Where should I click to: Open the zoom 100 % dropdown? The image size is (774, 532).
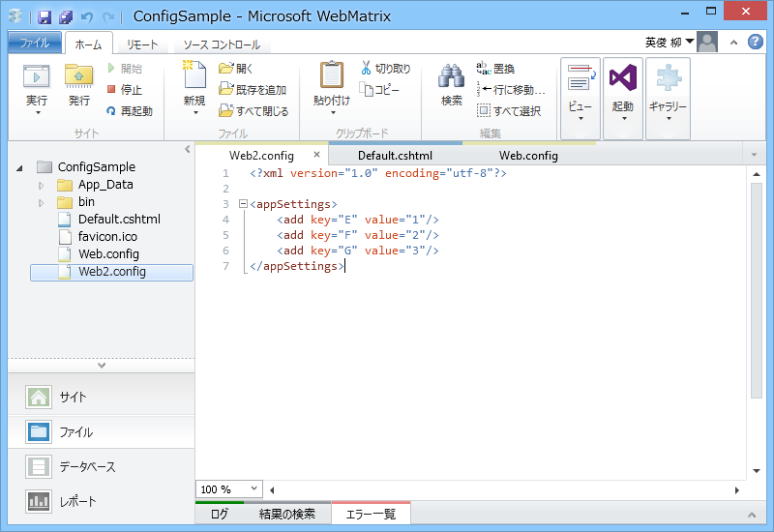pyautogui.click(x=253, y=488)
